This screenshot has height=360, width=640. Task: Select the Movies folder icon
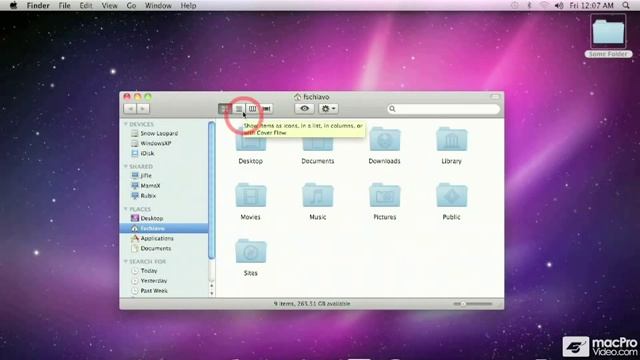click(x=251, y=195)
